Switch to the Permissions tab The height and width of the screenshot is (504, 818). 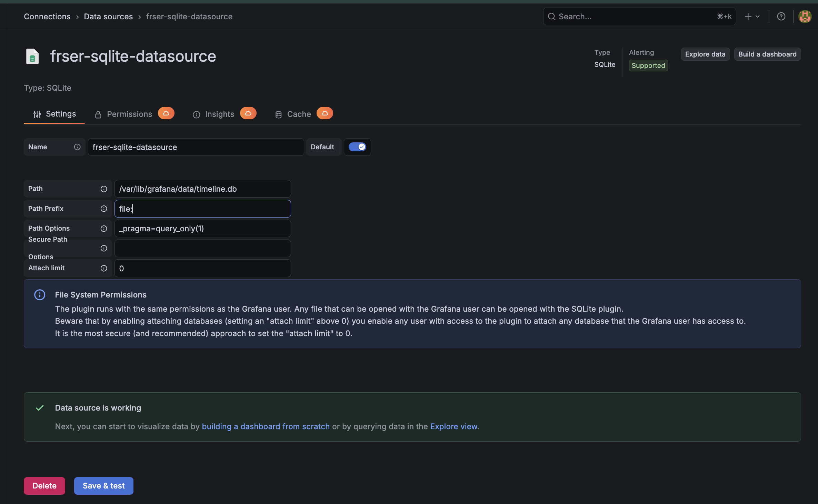[123, 114]
